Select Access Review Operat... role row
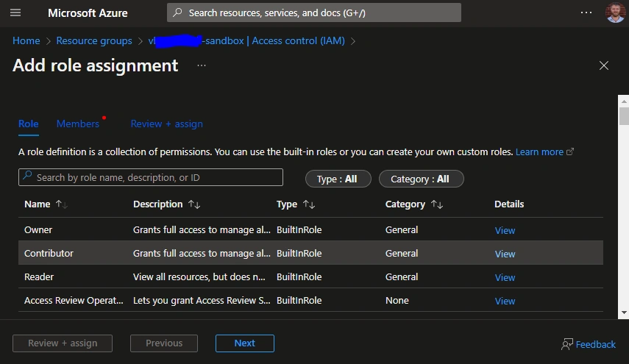629x364 pixels. 310,300
